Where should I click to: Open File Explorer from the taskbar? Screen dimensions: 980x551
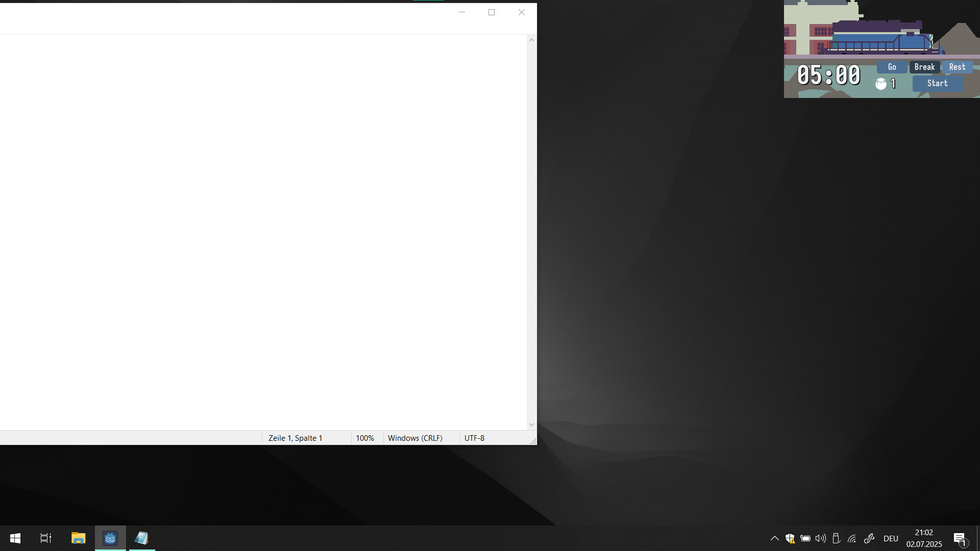click(x=78, y=538)
